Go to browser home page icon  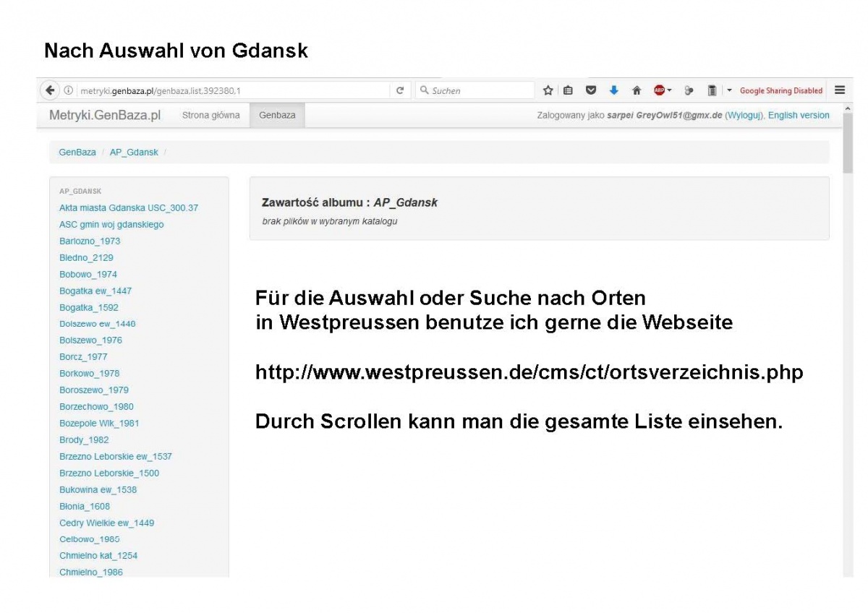[x=637, y=90]
